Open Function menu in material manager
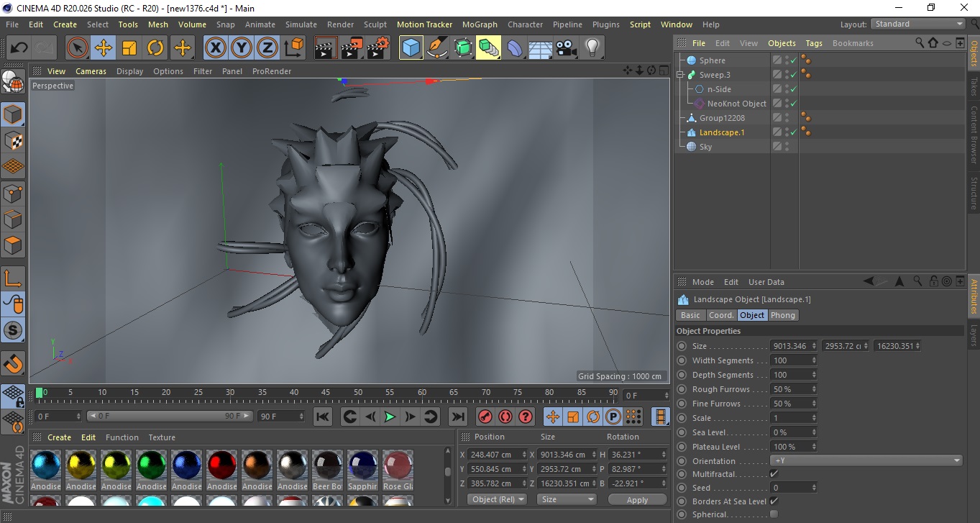 pyautogui.click(x=122, y=437)
